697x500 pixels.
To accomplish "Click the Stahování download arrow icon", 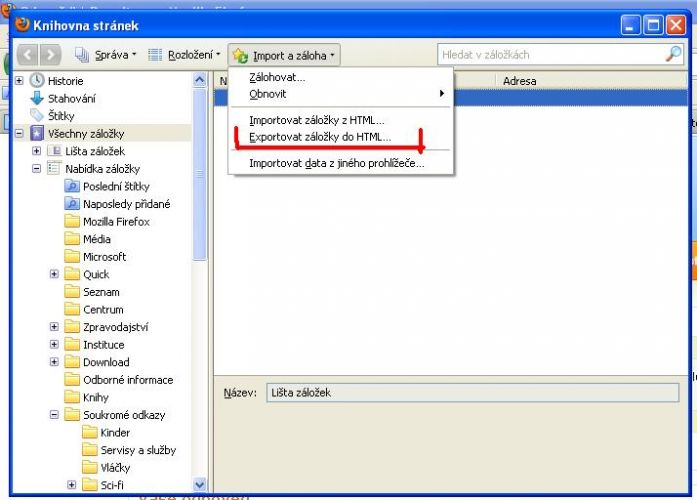I will (37, 98).
